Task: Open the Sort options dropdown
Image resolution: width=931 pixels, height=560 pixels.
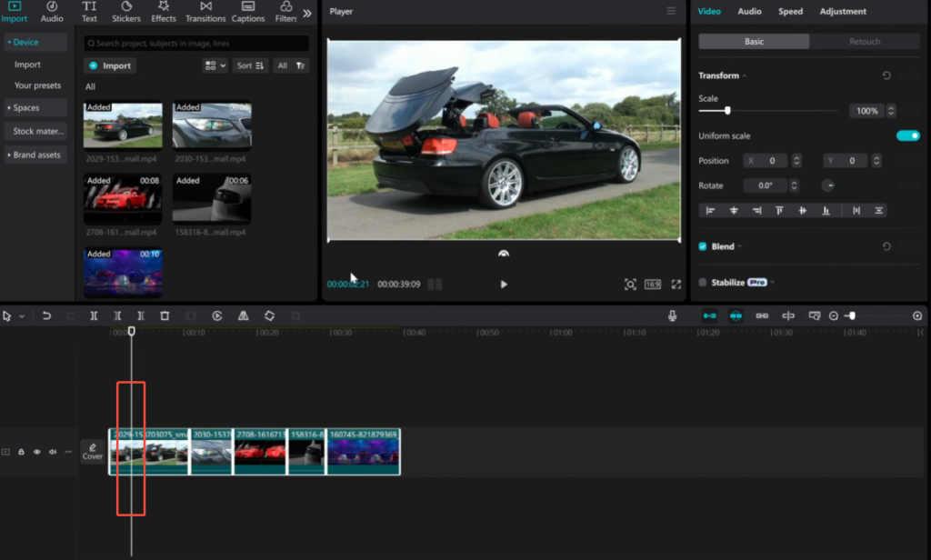Action: click(250, 65)
